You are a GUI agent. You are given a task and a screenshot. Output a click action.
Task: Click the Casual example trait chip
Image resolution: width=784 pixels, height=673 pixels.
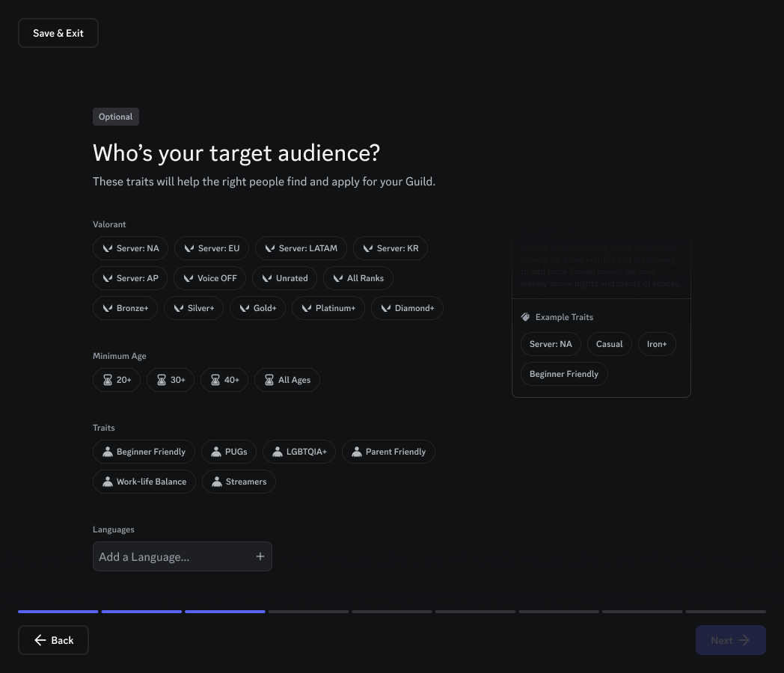pyautogui.click(x=609, y=344)
